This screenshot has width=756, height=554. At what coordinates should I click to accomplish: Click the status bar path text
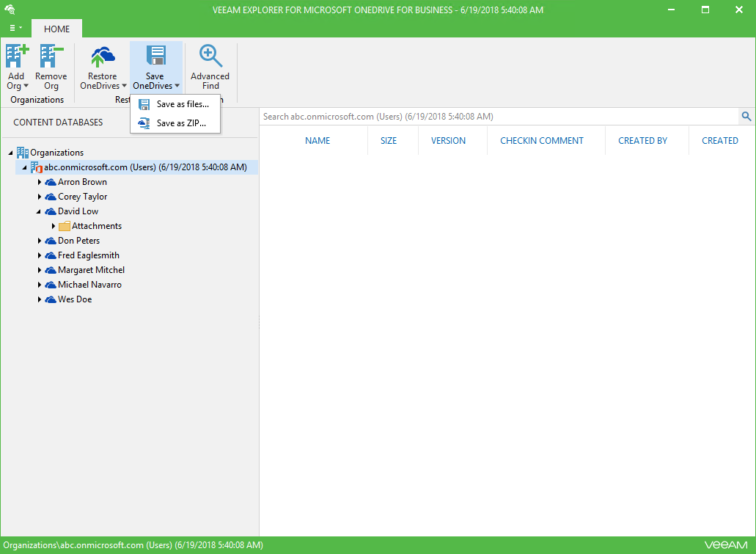133,545
